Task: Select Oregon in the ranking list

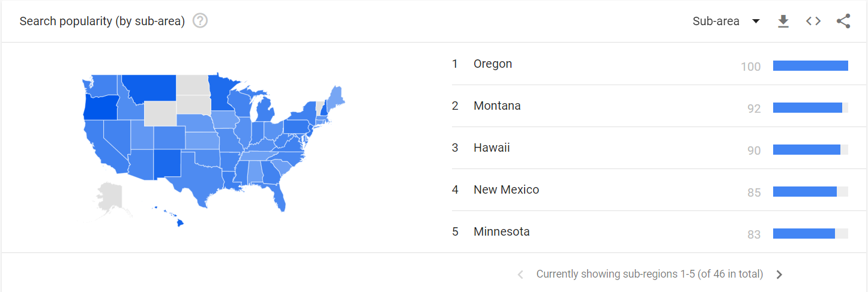Action: 493,64
